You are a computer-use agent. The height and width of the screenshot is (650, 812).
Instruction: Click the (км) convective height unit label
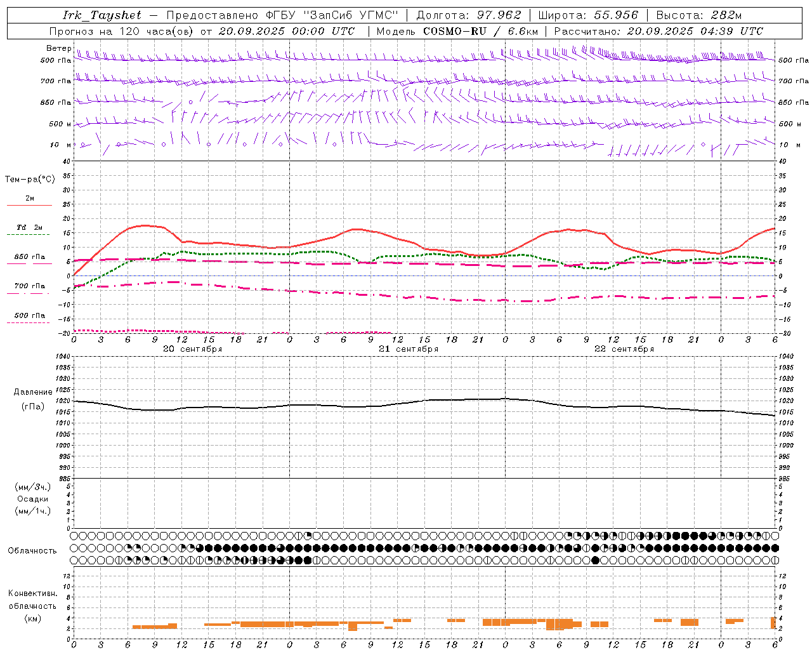click(x=32, y=618)
